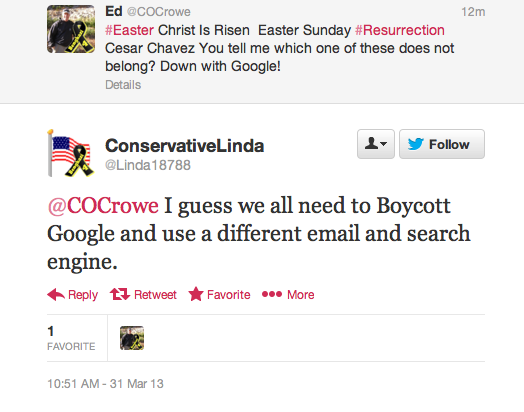Open the ConservativeLinda display name
This screenshot has height=412, width=524.
point(184,146)
